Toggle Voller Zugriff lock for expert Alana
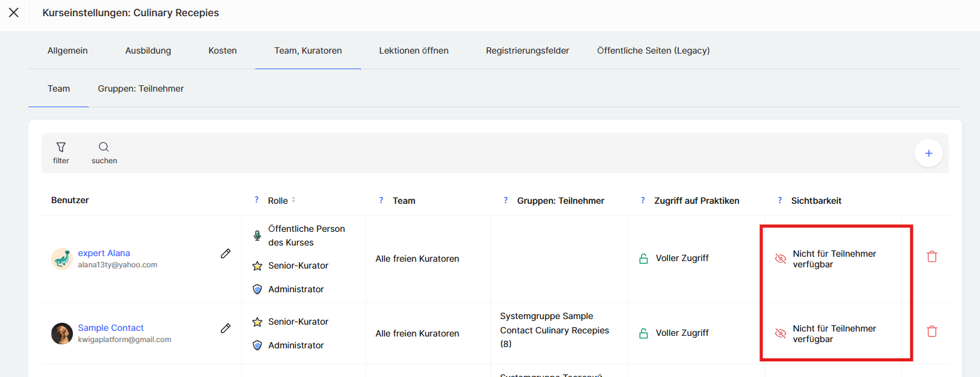The width and height of the screenshot is (980, 377). click(x=644, y=259)
